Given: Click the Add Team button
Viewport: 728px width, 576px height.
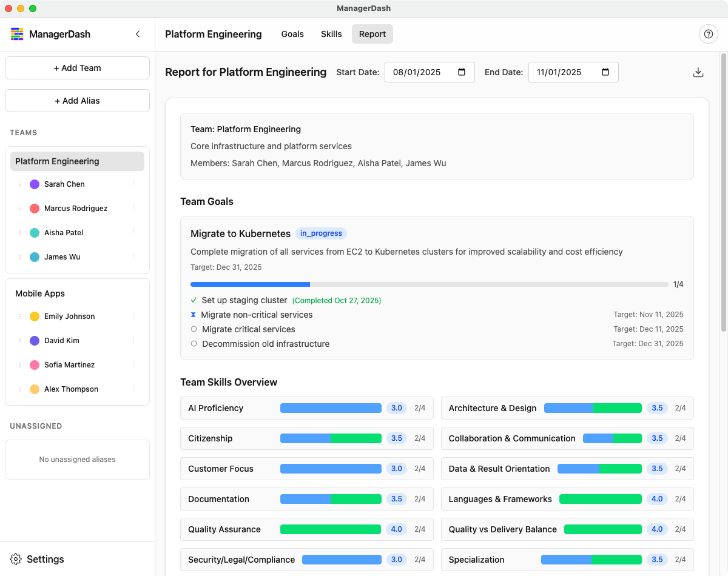Looking at the screenshot, I should pos(77,68).
